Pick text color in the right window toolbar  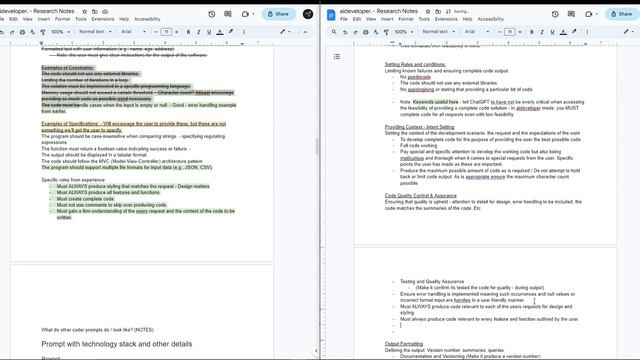coord(563,32)
